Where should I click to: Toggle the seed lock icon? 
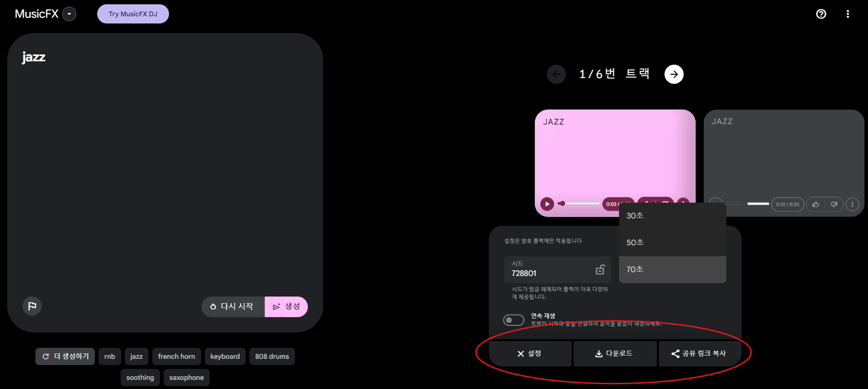[600, 270]
